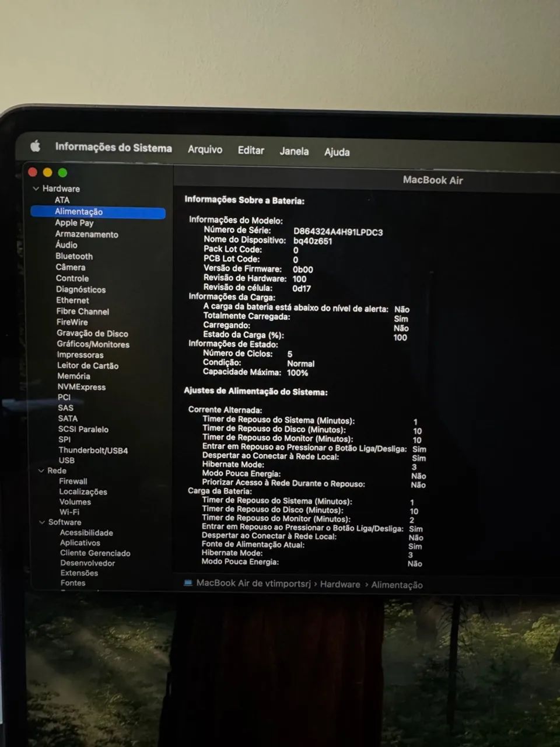Click the MacBook Air laptop icon in path bar
The height and width of the screenshot is (747, 560).
click(188, 582)
